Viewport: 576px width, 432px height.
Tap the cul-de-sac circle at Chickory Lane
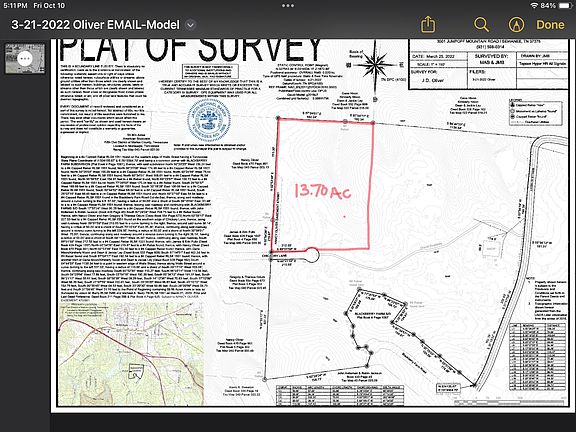pos(312,255)
